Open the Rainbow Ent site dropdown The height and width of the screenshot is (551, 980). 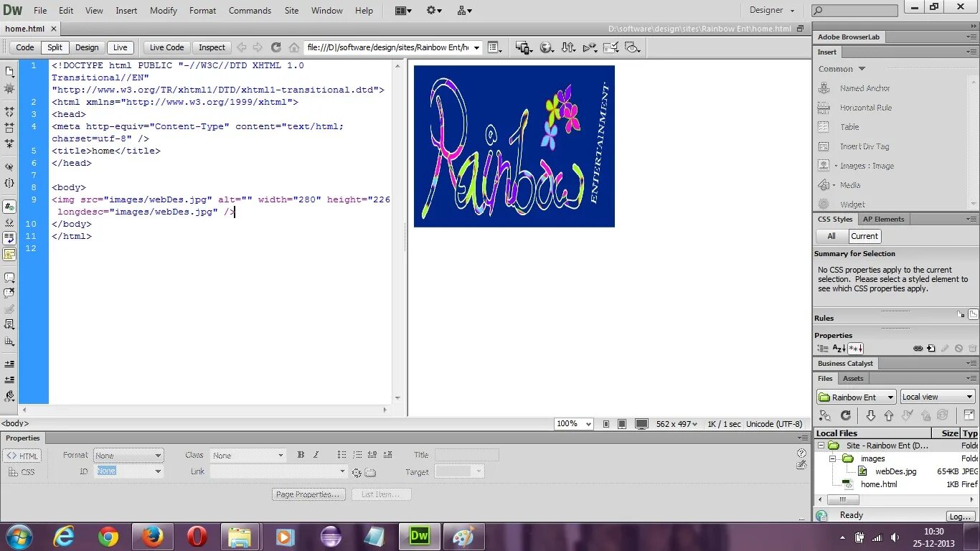click(857, 397)
